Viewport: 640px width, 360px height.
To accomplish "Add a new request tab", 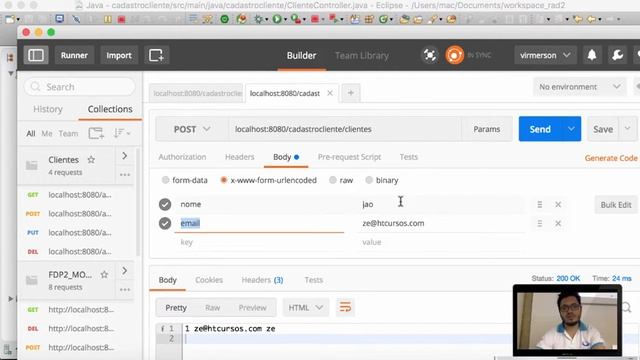I will click(x=351, y=93).
